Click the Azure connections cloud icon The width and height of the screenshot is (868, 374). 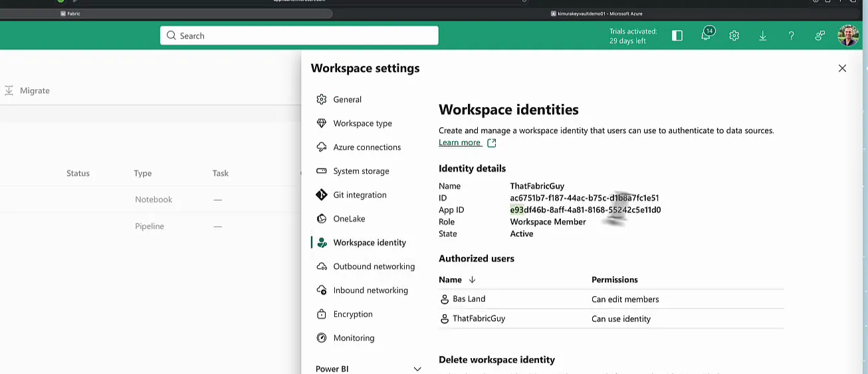coord(322,147)
